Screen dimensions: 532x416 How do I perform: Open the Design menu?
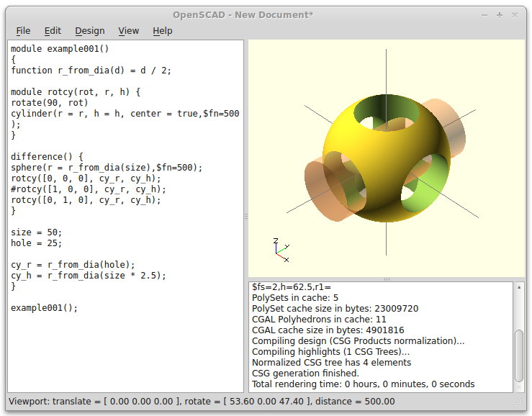click(x=89, y=30)
